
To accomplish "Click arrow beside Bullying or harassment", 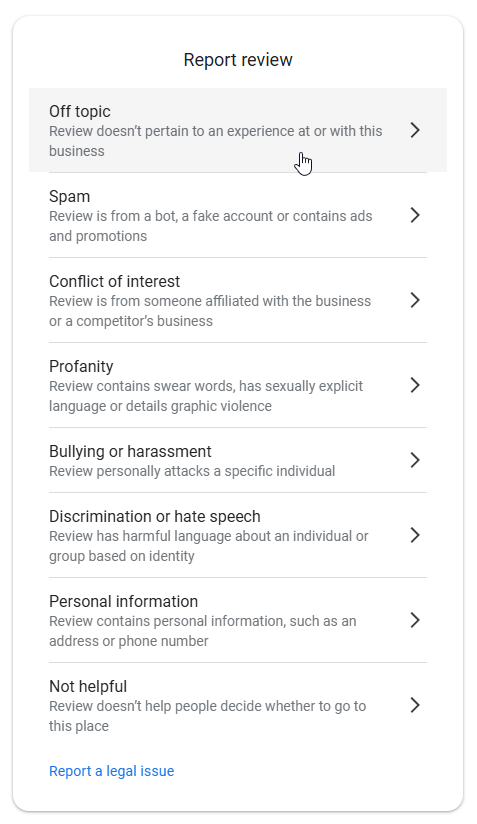I will coord(415,460).
